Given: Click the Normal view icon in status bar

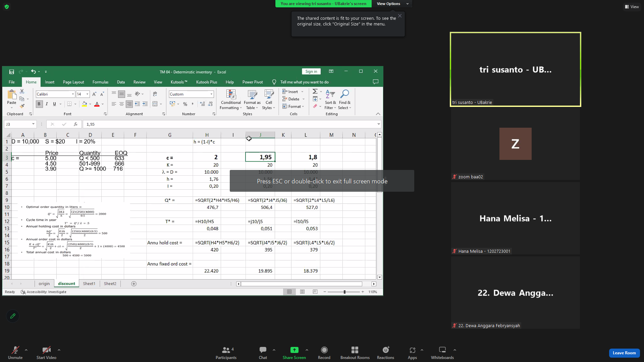Looking at the screenshot, I should [x=289, y=292].
